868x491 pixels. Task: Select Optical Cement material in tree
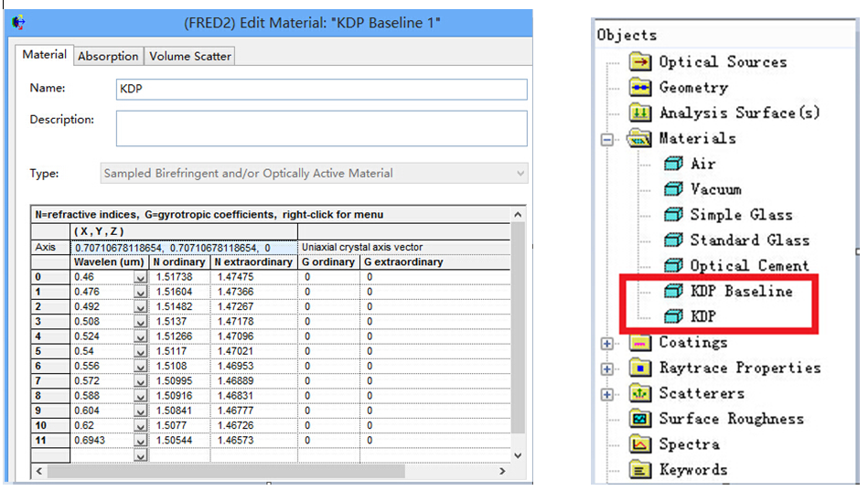749,266
